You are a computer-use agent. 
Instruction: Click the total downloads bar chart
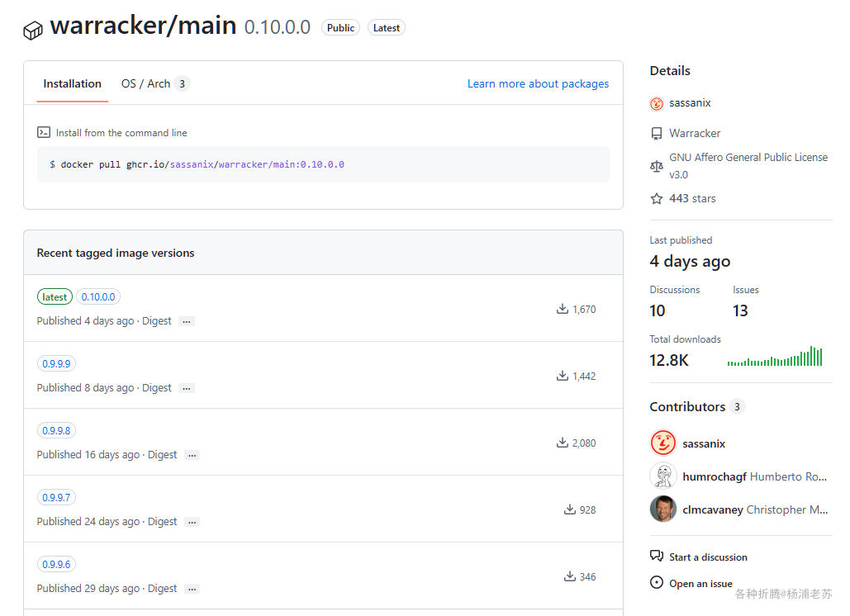click(775, 356)
